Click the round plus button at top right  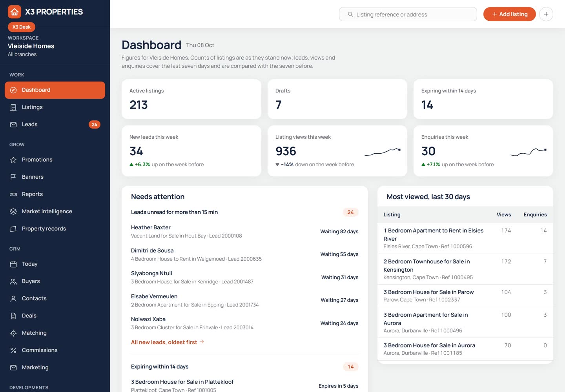tap(546, 14)
